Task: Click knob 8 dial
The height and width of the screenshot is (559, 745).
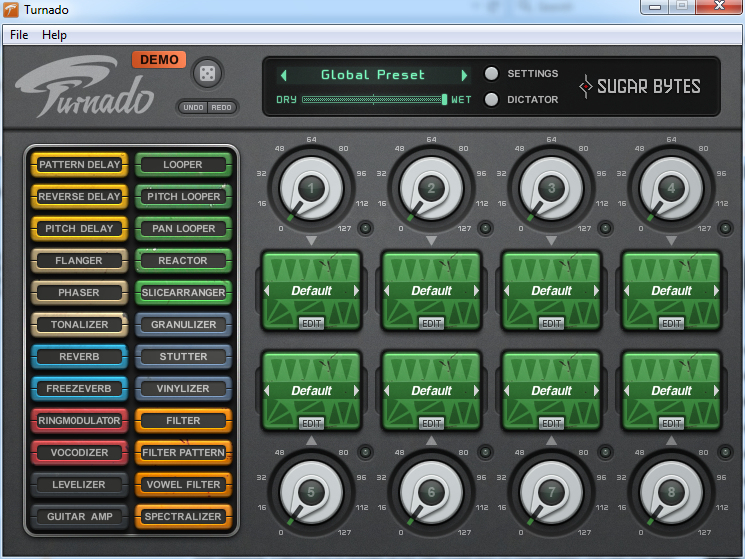Action: click(671, 493)
